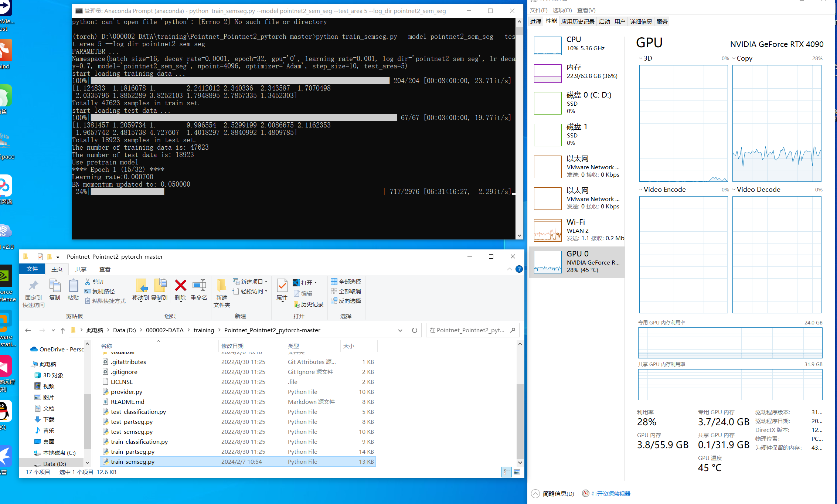Select the Wi-Fi graph in Task Manager sidebar

pyautogui.click(x=547, y=230)
